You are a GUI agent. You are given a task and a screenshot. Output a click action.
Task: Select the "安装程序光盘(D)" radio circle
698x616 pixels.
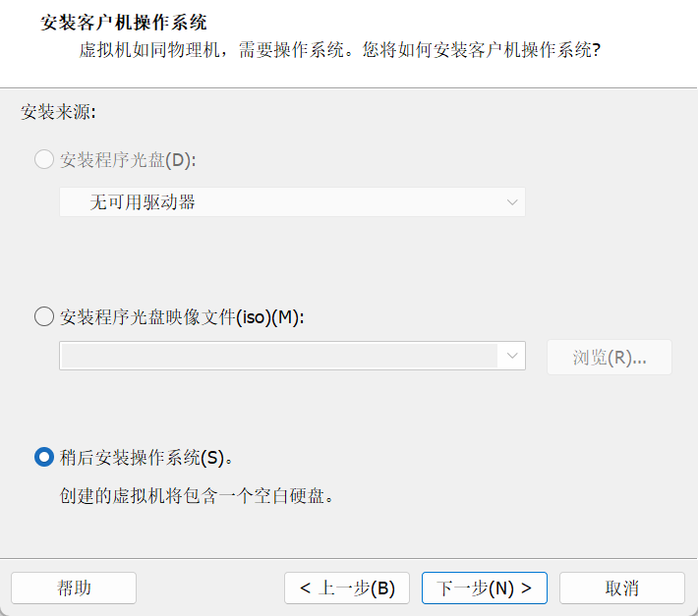(44, 159)
